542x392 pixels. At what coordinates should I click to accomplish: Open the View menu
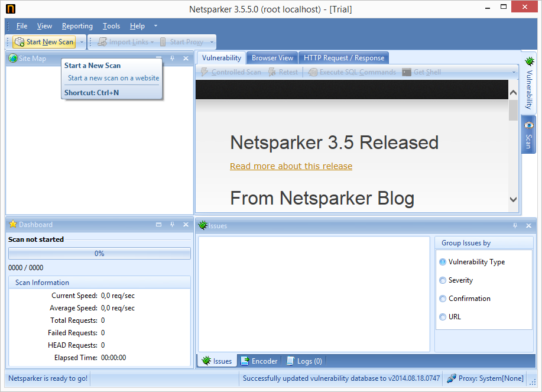pyautogui.click(x=44, y=26)
